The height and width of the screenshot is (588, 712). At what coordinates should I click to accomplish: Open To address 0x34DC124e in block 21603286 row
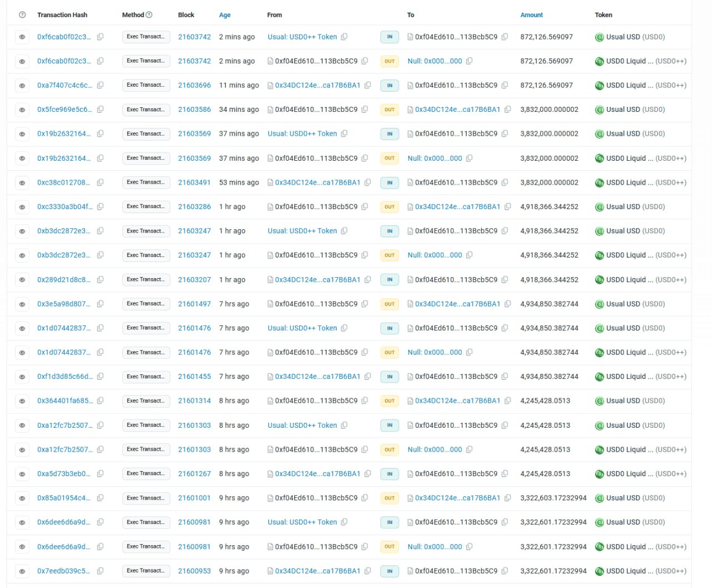[457, 206]
